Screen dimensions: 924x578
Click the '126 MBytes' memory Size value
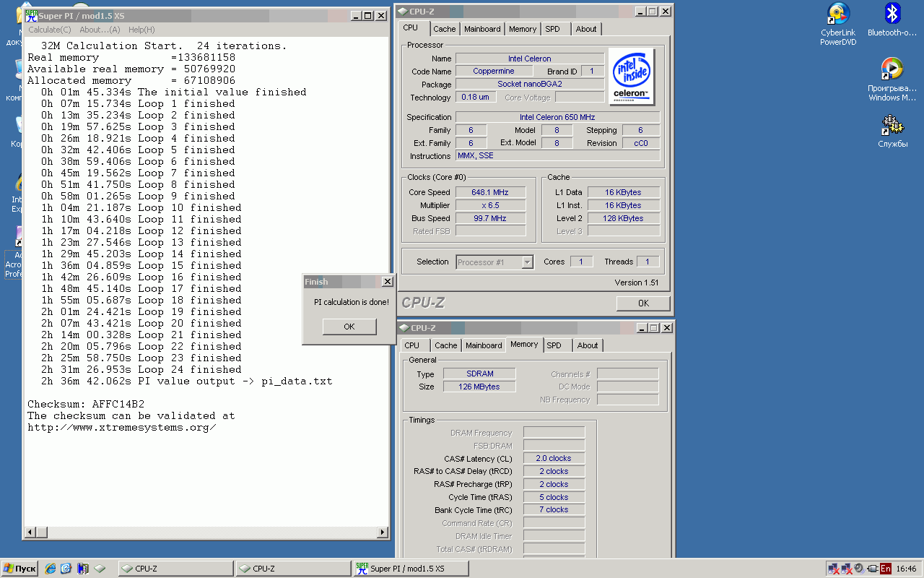pos(479,387)
